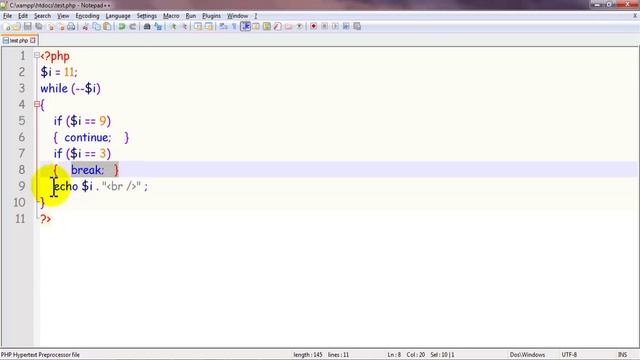
Task: Click the Open file toolbar icon
Action: [17, 27]
